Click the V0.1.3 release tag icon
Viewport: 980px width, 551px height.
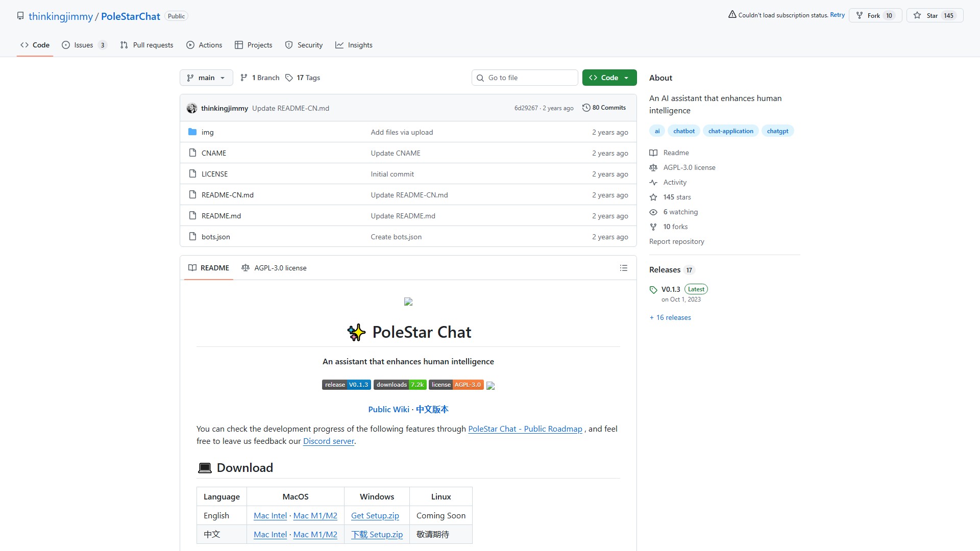[x=653, y=290]
